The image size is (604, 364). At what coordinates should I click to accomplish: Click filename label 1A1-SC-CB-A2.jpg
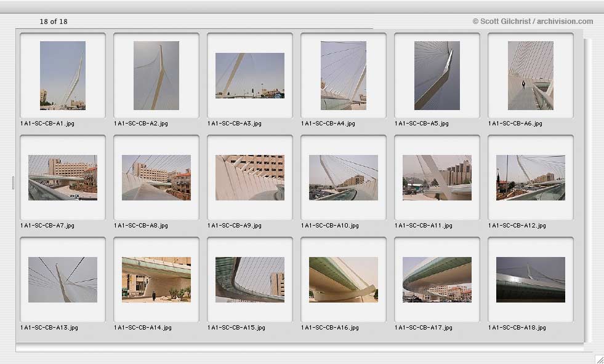coord(141,124)
